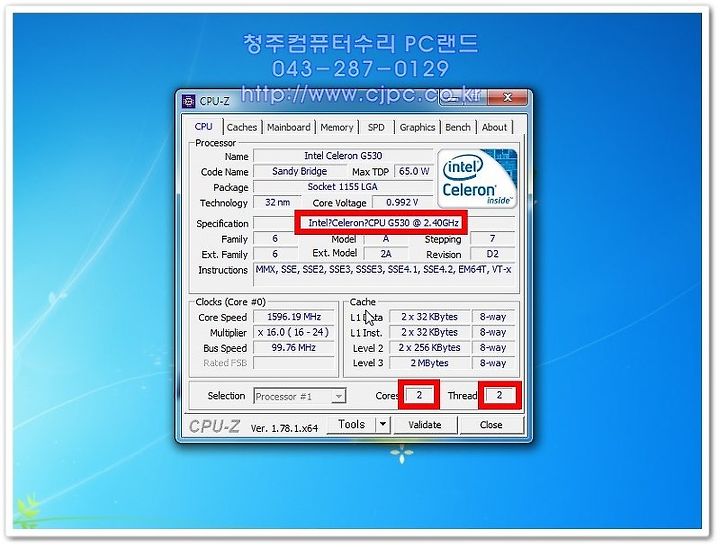Click the Cores count field
This screenshot has width=720, height=547.
(419, 395)
